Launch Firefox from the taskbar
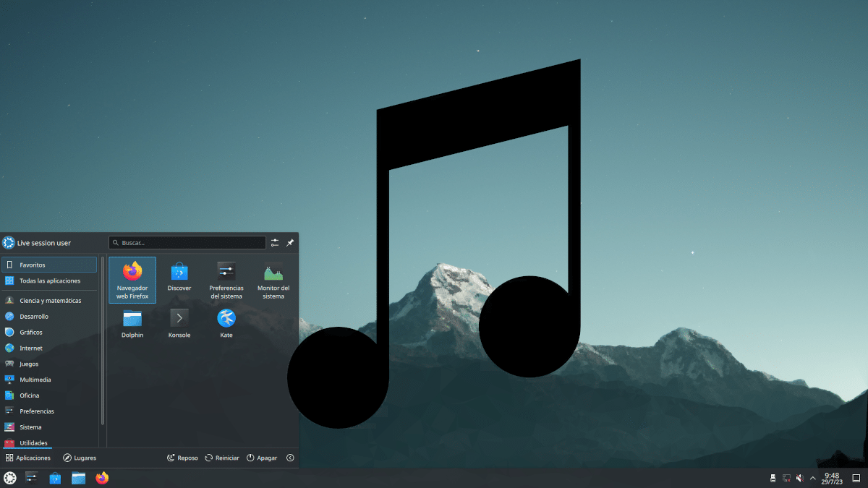 (x=102, y=478)
